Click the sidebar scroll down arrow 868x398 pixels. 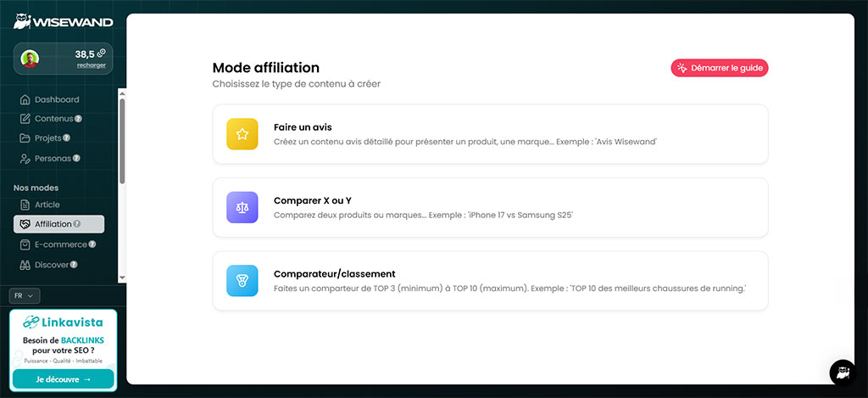pos(122,277)
